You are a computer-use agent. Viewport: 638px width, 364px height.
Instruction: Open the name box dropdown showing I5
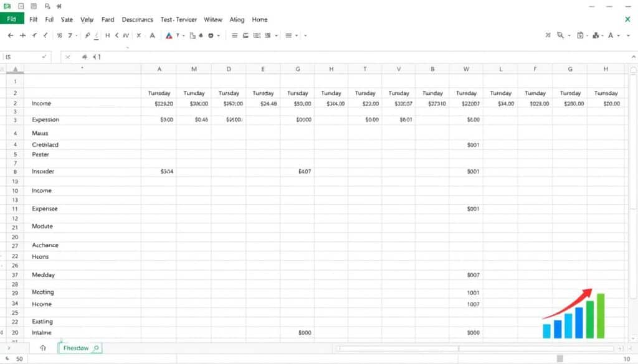44,57
